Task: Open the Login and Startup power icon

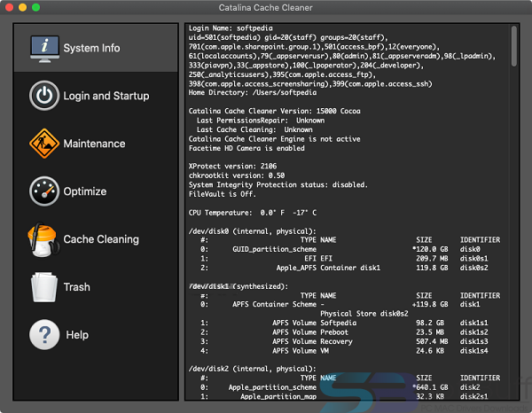Action: coord(44,96)
